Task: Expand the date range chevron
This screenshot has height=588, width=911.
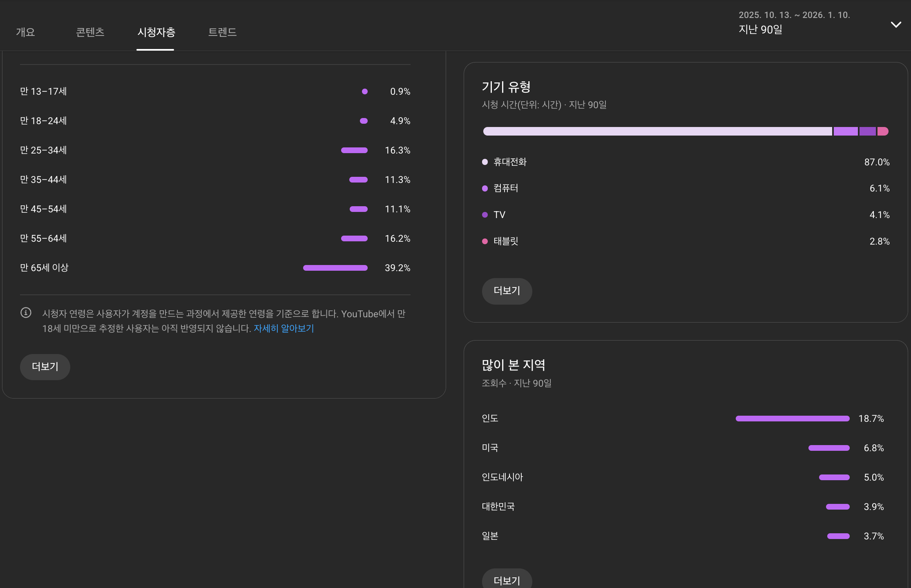Action: point(895,24)
